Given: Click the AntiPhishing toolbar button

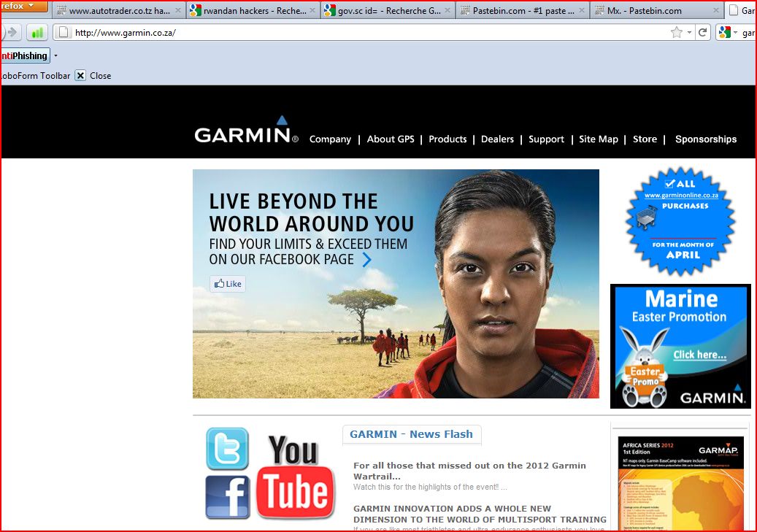Looking at the screenshot, I should [x=25, y=55].
